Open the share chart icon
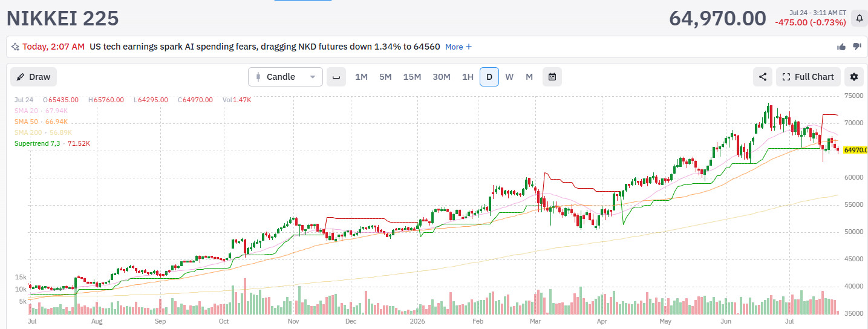 pyautogui.click(x=763, y=77)
